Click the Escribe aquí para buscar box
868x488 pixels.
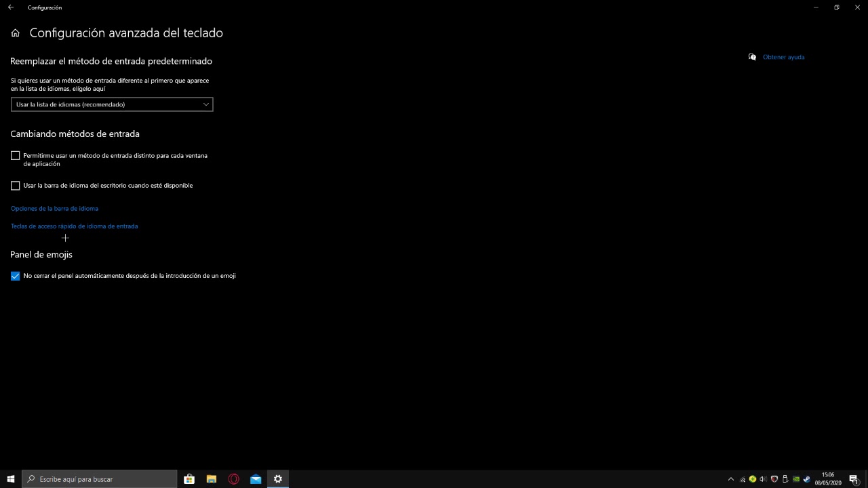100,479
